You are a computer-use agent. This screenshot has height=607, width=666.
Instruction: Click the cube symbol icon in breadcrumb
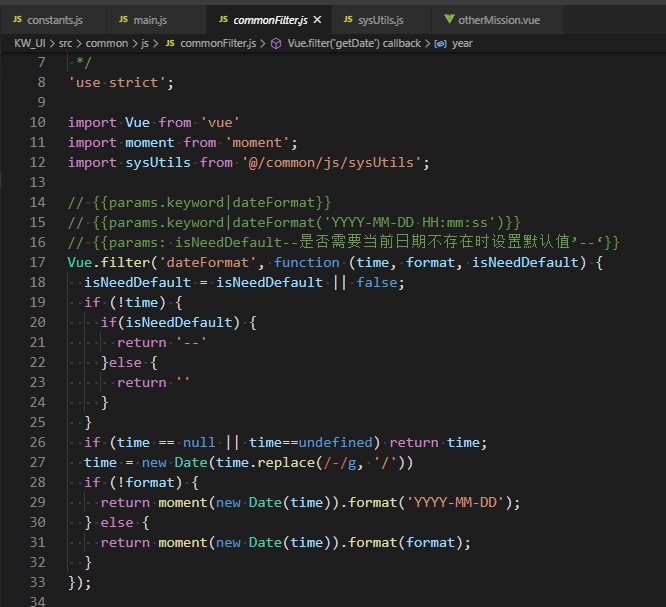(x=276, y=44)
